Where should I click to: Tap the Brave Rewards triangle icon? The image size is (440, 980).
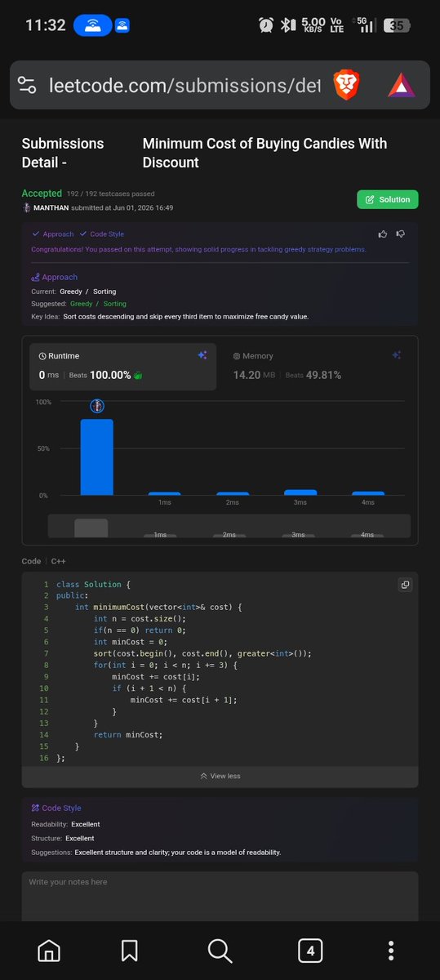(401, 85)
